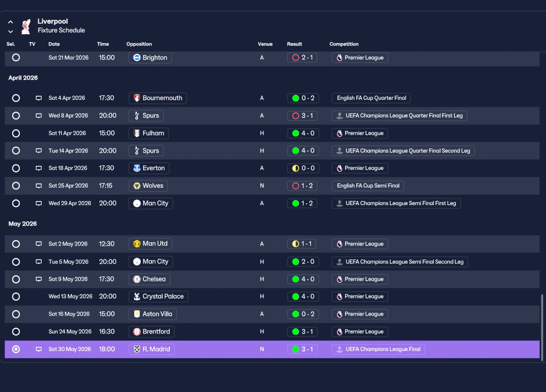
Task: Sort fixtures by Date column header
Action: [54, 44]
